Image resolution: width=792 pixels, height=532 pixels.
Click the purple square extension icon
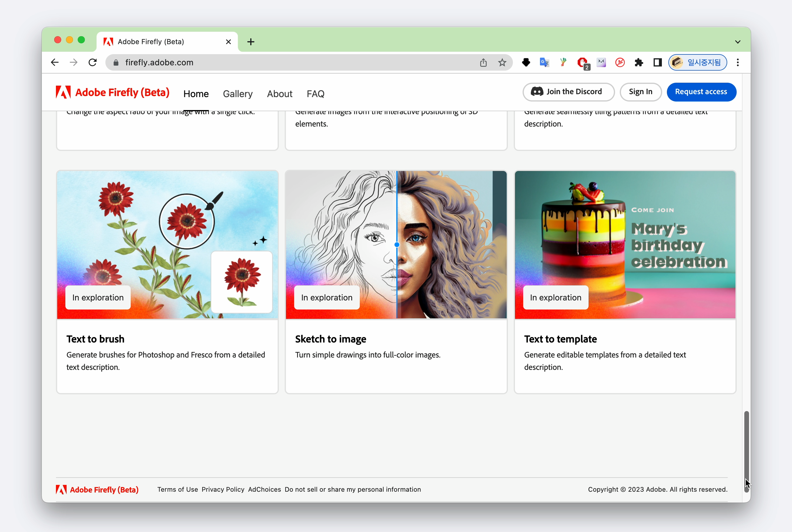[x=601, y=62]
